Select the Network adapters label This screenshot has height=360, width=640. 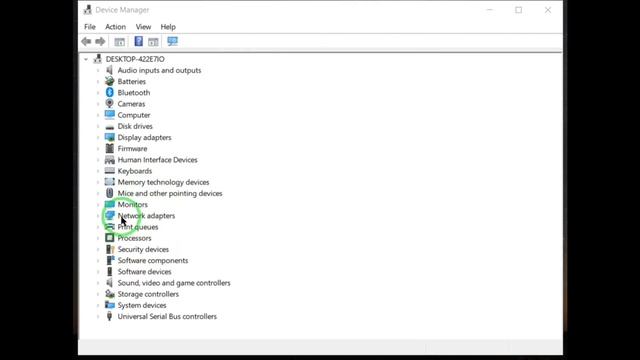pyautogui.click(x=146, y=216)
